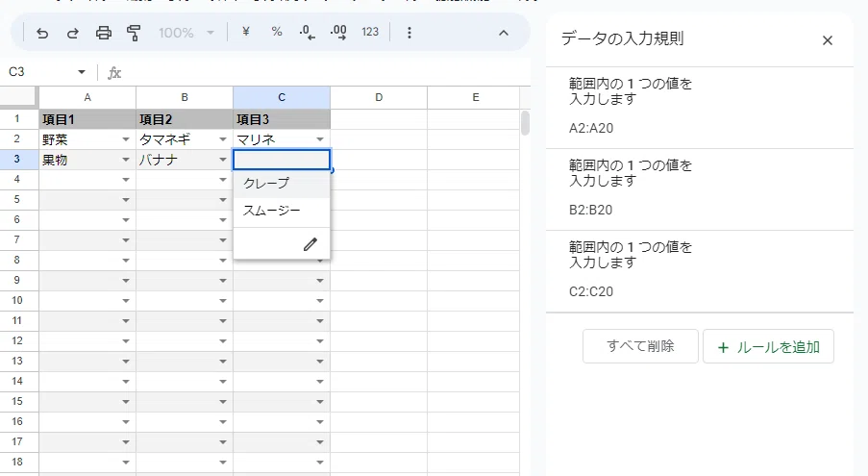
Task: Decrease decimal places icon
Action: pos(308,33)
